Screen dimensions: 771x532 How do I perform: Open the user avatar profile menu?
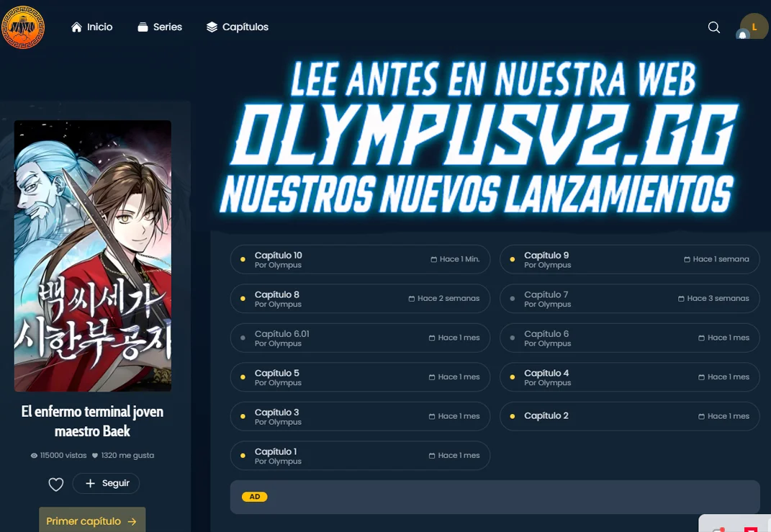tap(754, 27)
